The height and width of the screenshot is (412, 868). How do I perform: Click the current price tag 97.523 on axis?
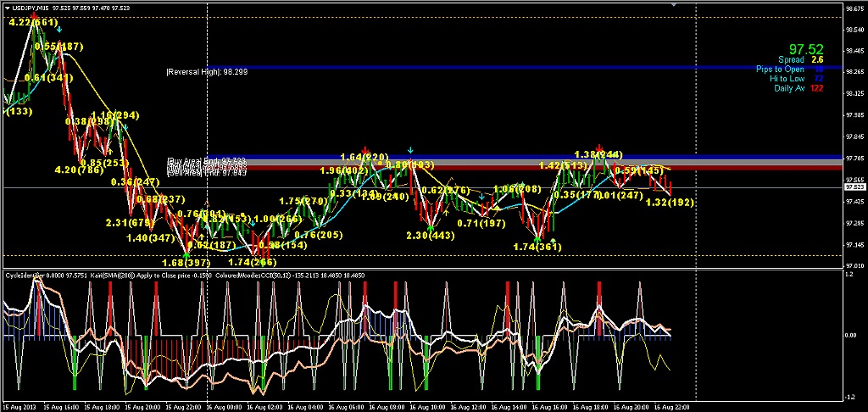click(x=854, y=187)
